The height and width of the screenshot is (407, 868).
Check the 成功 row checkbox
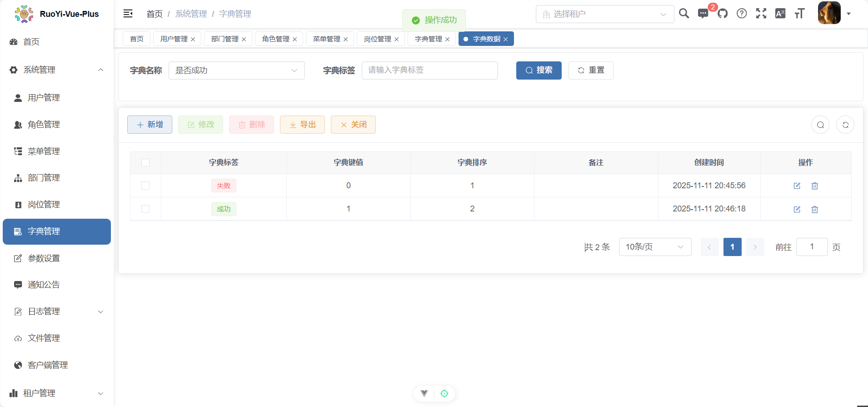[145, 209]
